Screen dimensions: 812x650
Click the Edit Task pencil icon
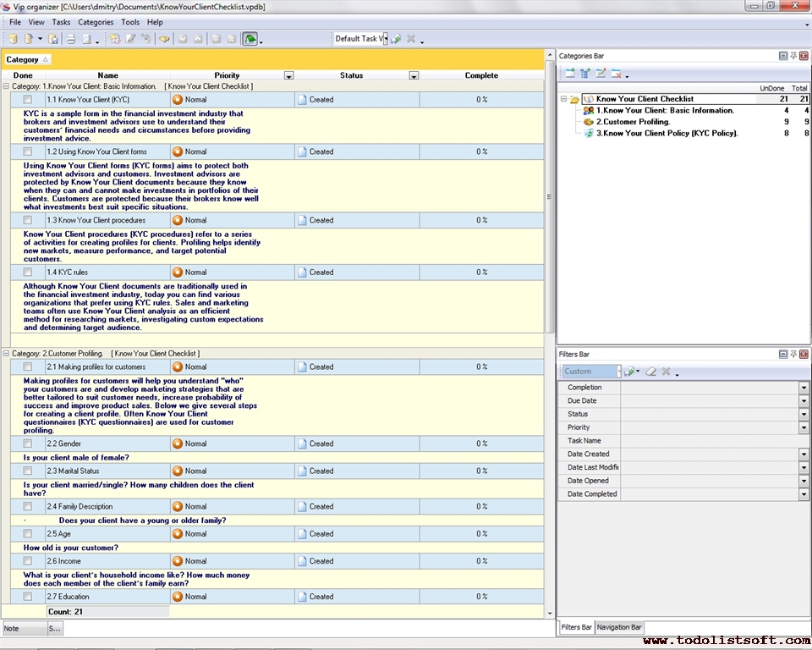tap(130, 39)
